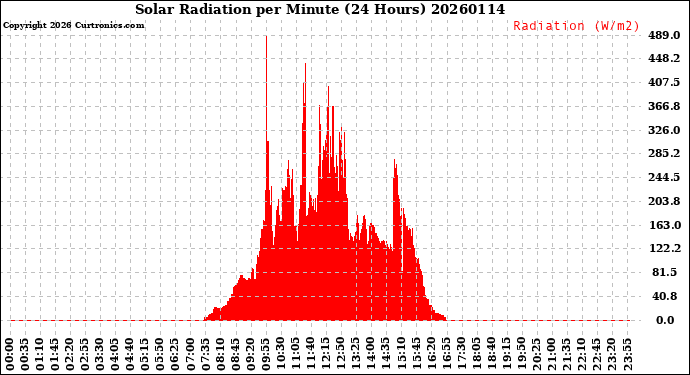The image size is (690, 375).
Task: Click the 02:55 time axis label
Action: [85, 354]
